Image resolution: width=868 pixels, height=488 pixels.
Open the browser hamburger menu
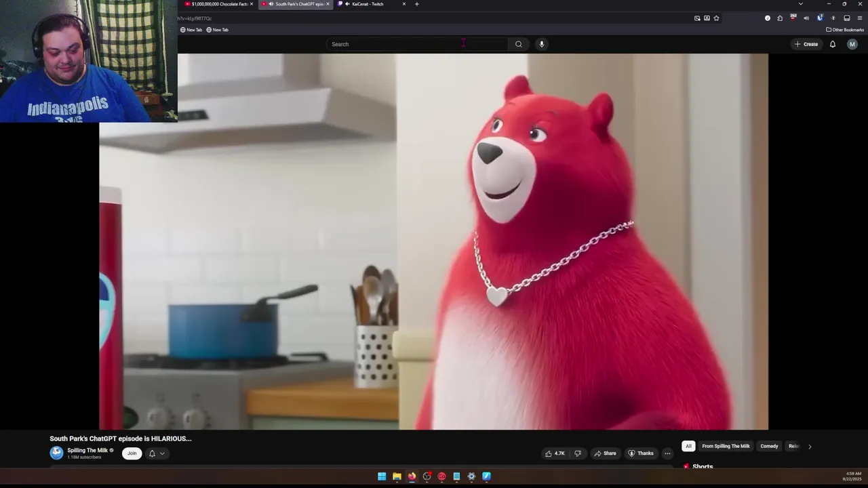click(860, 18)
